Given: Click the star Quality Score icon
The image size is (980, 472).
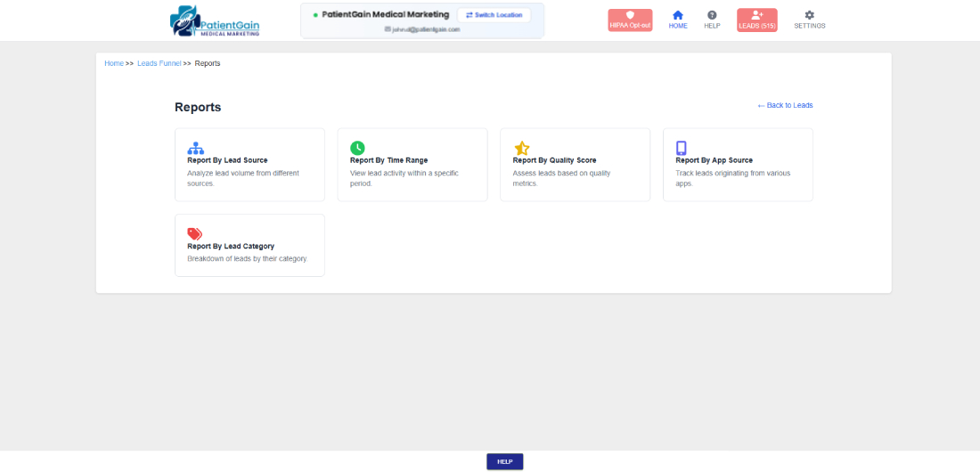Looking at the screenshot, I should click(521, 148).
